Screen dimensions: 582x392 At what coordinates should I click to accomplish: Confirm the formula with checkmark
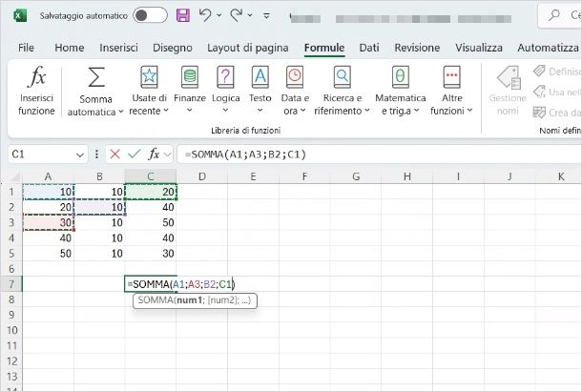(x=134, y=155)
